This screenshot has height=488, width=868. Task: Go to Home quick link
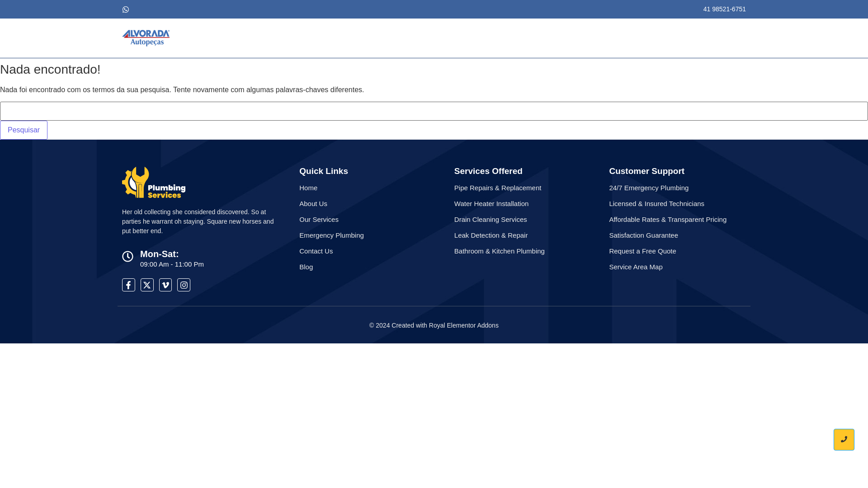tap(308, 188)
